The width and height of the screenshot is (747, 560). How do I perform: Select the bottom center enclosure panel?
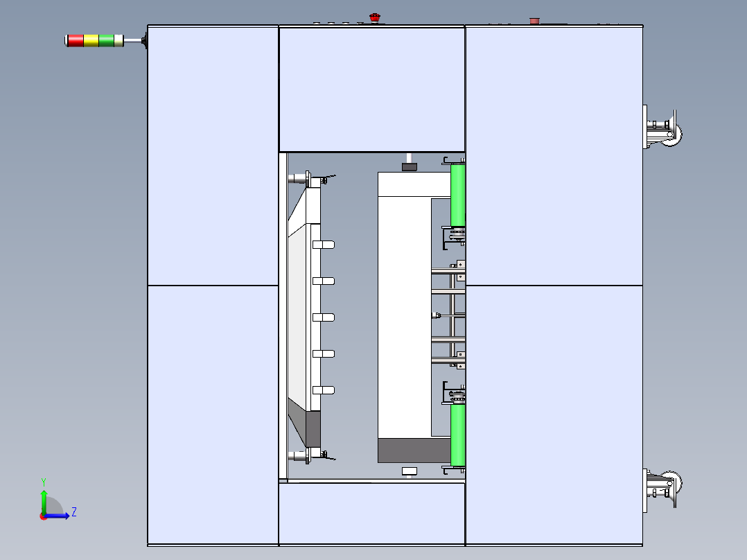tap(371, 514)
